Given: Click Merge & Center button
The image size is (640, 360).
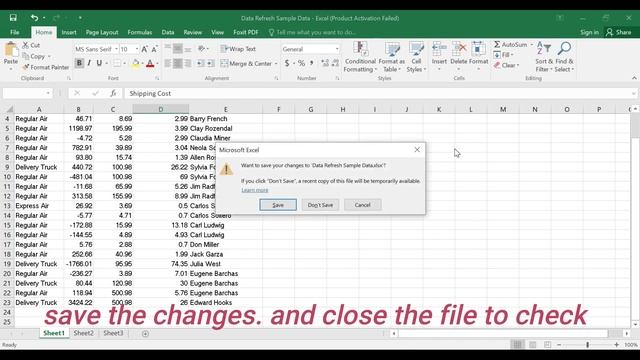Looking at the screenshot, I should (246, 64).
